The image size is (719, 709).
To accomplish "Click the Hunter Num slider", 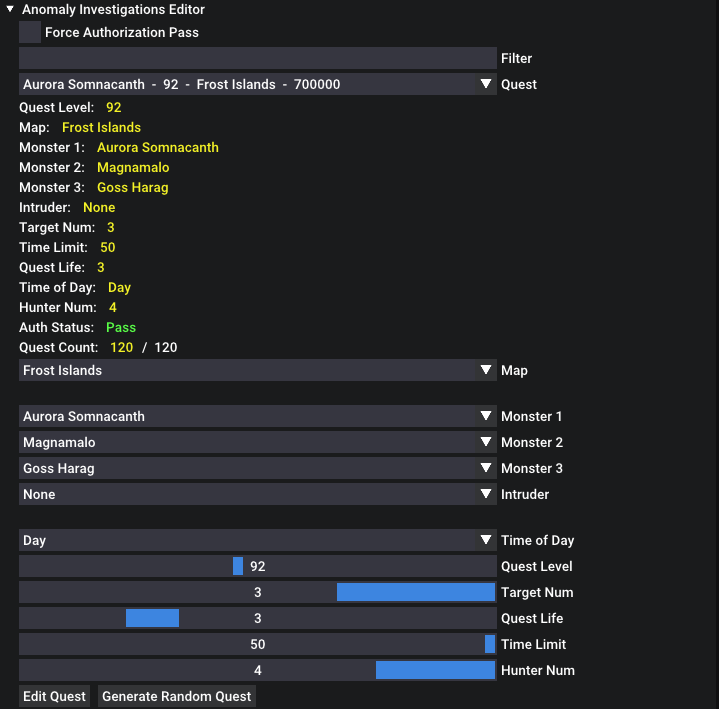I will (257, 670).
